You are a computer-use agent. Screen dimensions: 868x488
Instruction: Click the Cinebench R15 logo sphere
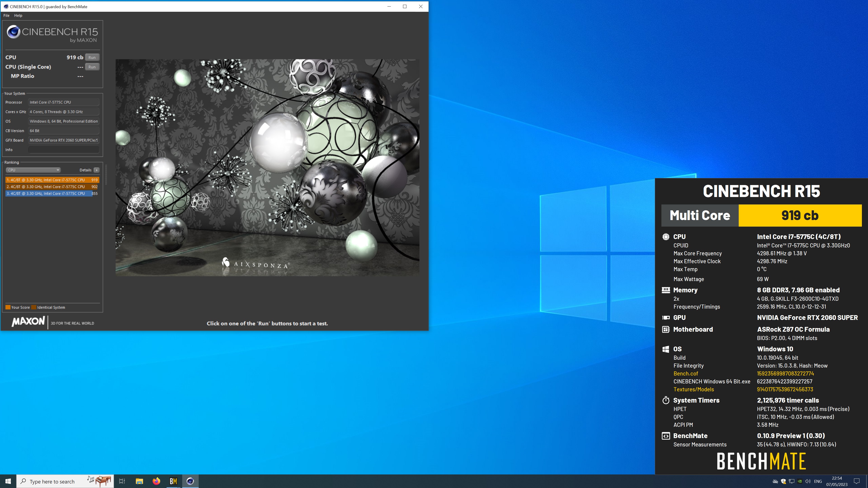[x=14, y=32]
